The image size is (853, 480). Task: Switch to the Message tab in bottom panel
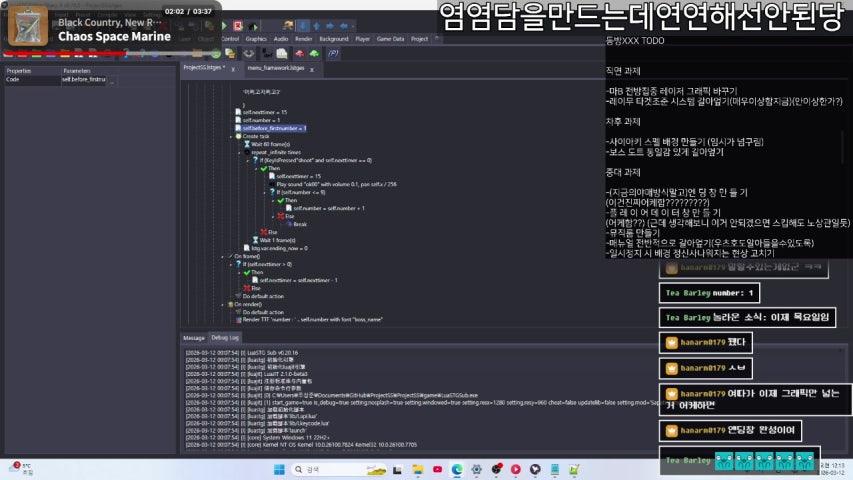point(194,338)
